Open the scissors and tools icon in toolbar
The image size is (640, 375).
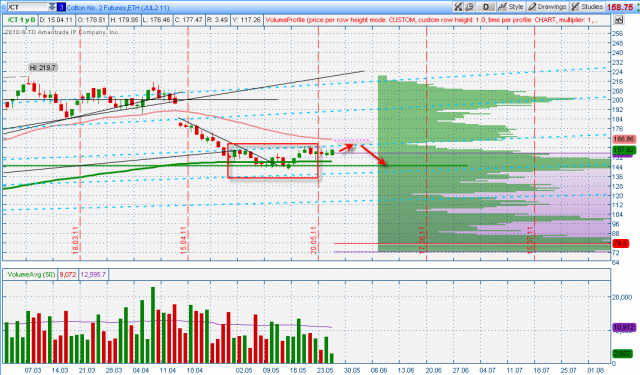458,7
